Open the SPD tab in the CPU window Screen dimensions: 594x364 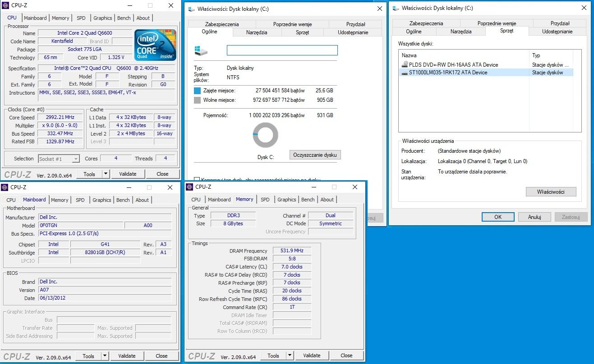[x=81, y=18]
